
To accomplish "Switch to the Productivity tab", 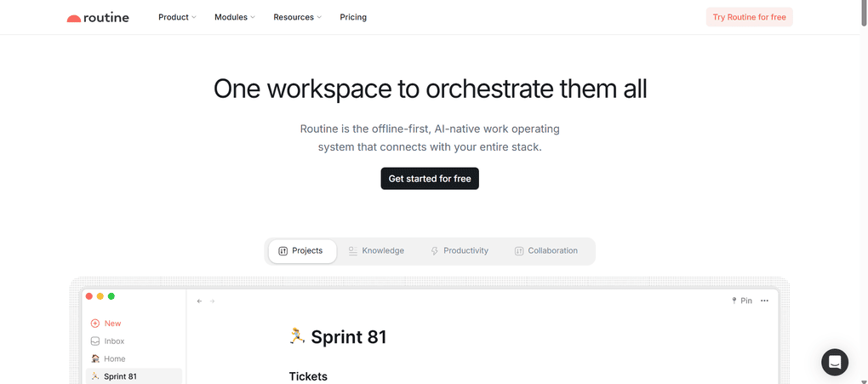I will coord(460,251).
